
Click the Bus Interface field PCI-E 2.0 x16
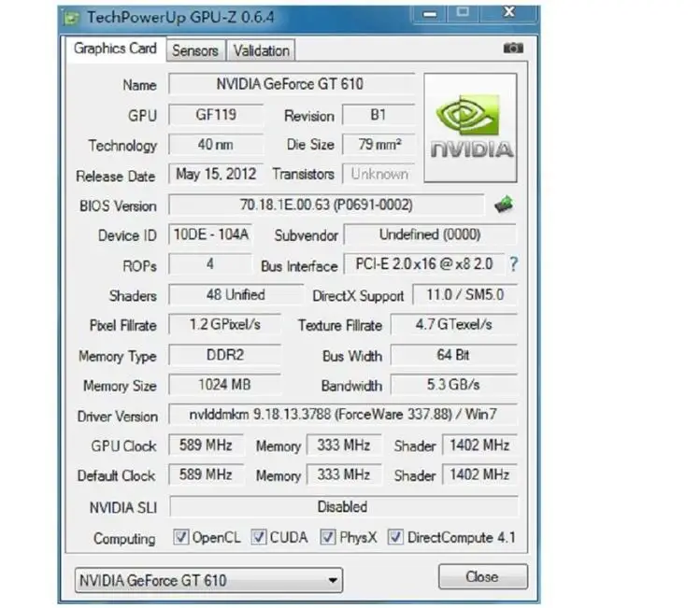pyautogui.click(x=424, y=264)
